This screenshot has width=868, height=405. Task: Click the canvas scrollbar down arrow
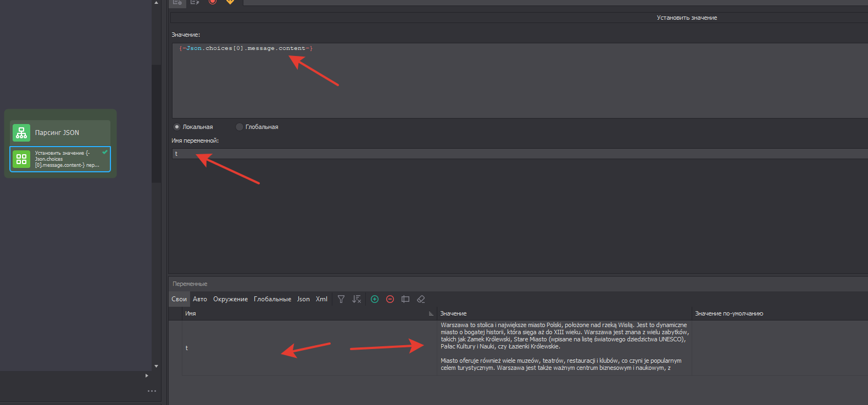click(x=157, y=366)
